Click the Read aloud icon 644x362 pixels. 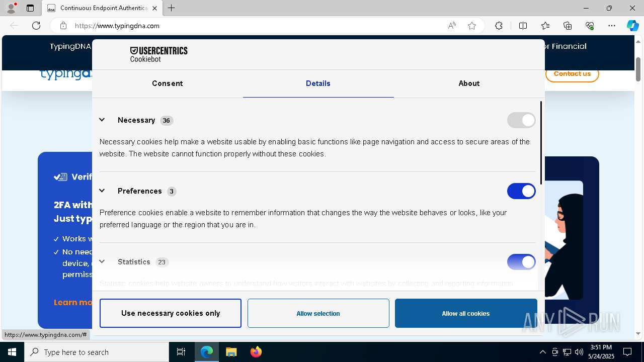452,26
